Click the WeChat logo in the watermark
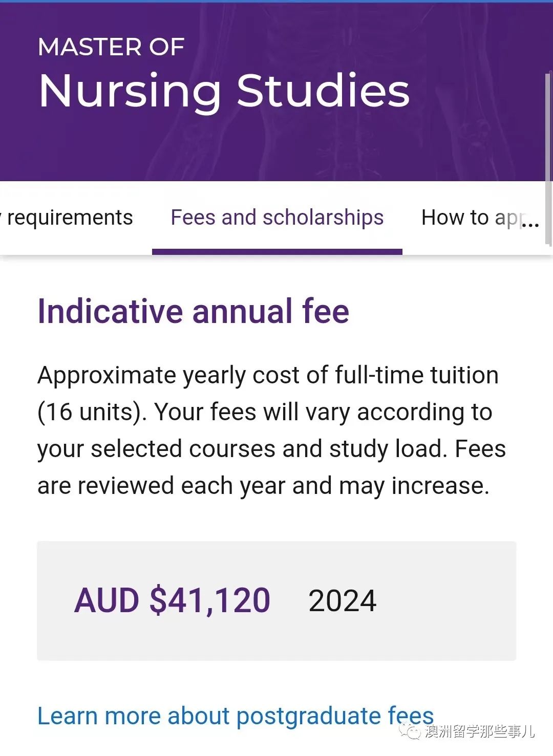 [411, 730]
